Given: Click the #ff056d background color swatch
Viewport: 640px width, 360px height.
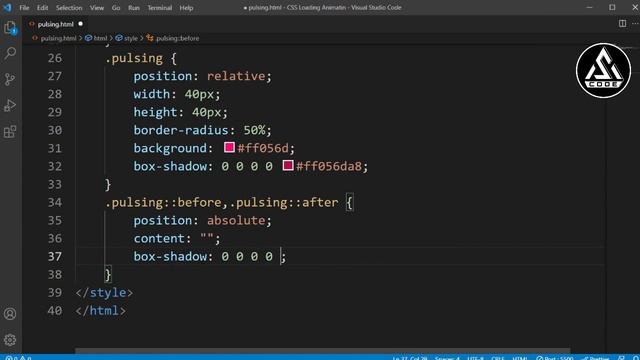Looking at the screenshot, I should coord(229,147).
